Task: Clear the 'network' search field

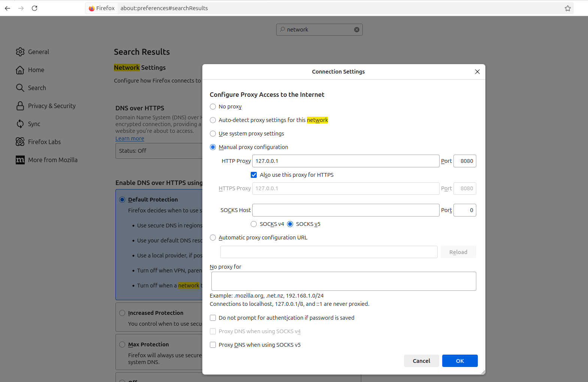Action: click(356, 30)
